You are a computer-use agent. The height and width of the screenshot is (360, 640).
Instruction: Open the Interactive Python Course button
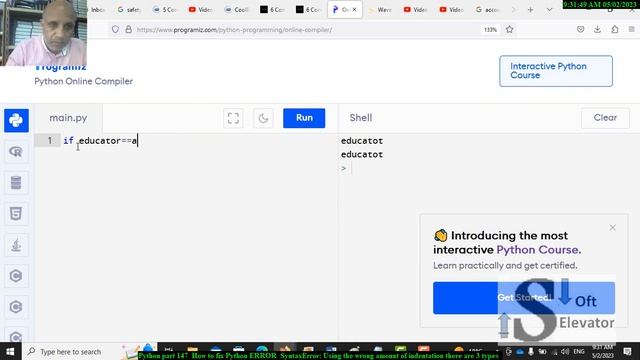[x=556, y=71]
